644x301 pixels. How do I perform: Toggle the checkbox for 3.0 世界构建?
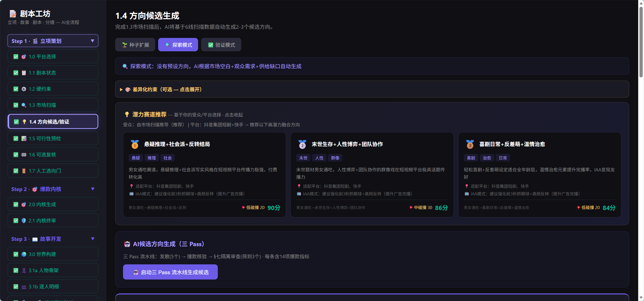pyautogui.click(x=16, y=254)
